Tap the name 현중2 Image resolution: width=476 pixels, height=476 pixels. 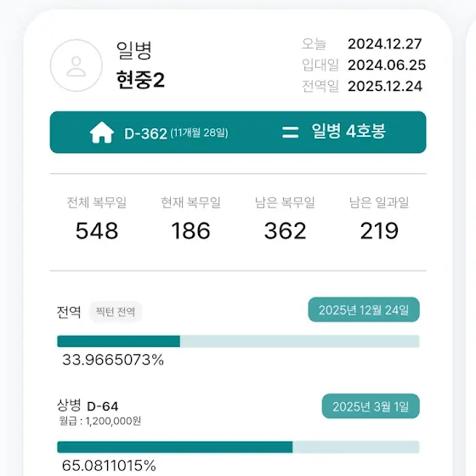[x=140, y=80]
